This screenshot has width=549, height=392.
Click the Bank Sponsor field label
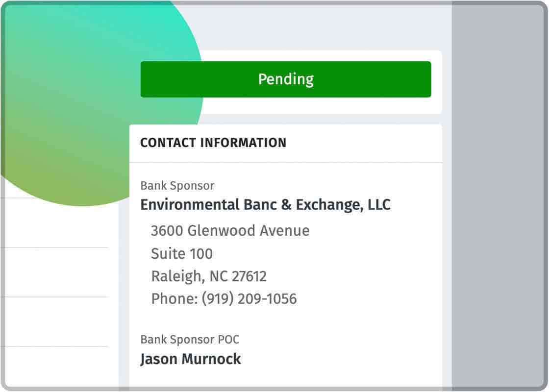pyautogui.click(x=177, y=186)
